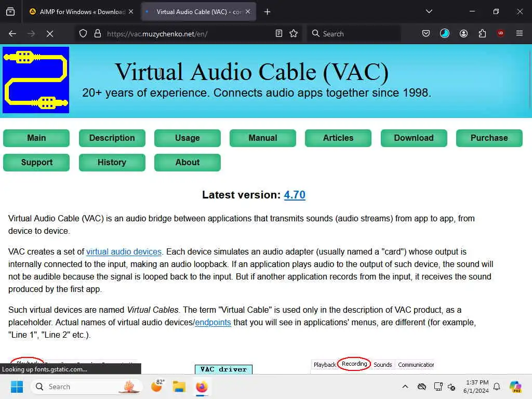This screenshot has height=399, width=532.
Task: Open the blue circular extension icon
Action: coord(445,34)
